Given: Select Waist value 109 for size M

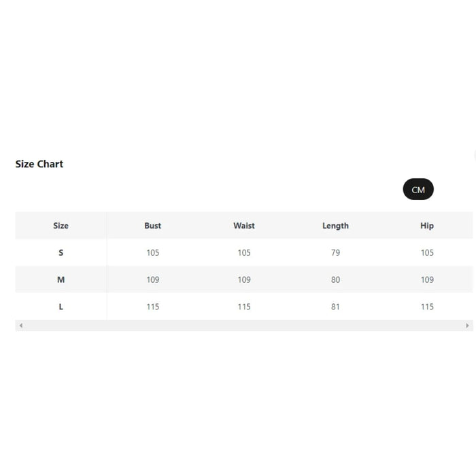Looking at the screenshot, I should tap(244, 279).
